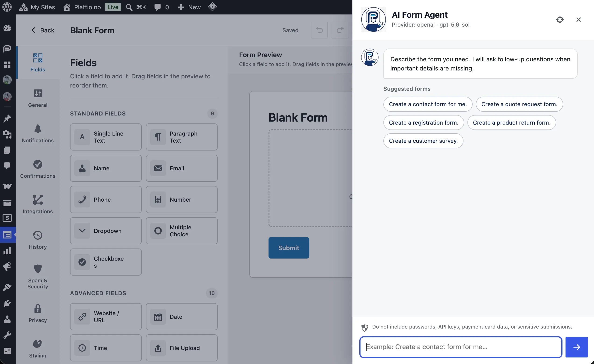Click the Saved status label
Viewport: 594px width, 364px height.
pos(290,30)
